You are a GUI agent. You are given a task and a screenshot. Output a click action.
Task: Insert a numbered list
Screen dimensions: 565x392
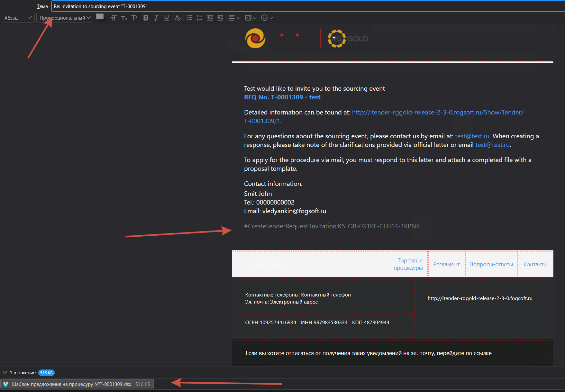(199, 18)
